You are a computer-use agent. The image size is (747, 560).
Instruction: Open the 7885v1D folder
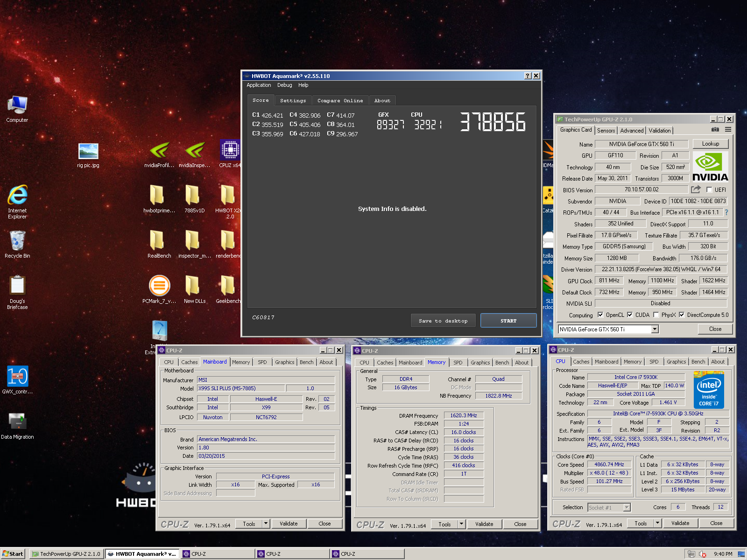pyautogui.click(x=194, y=199)
